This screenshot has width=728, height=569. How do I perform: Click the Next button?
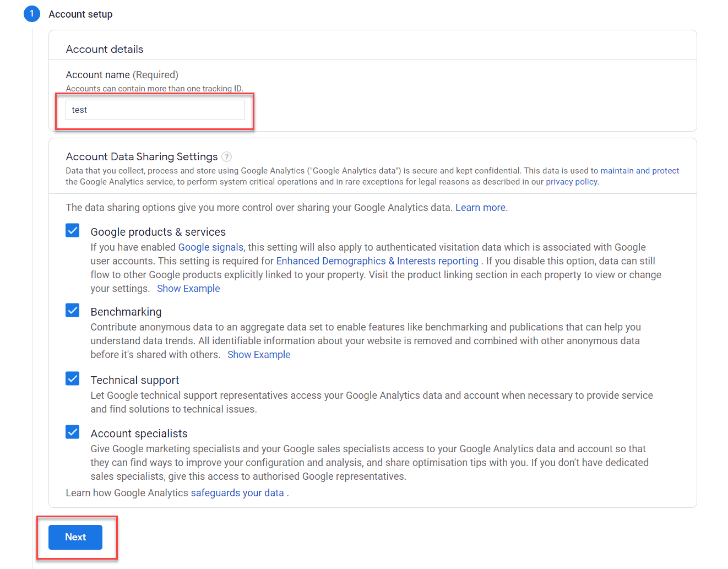75,537
